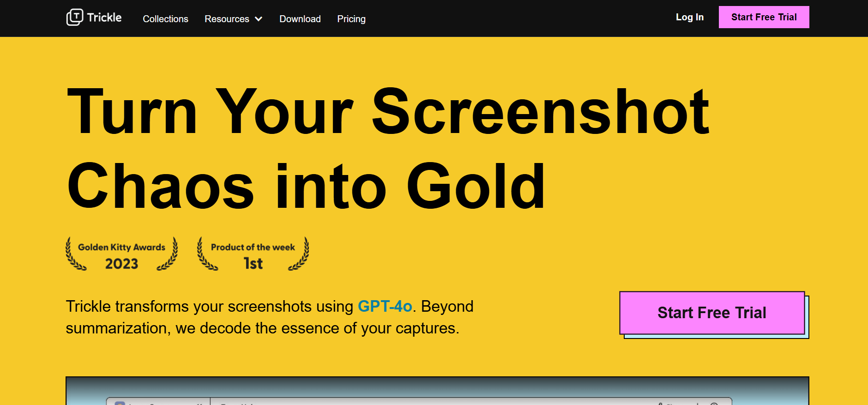Click Start Free Trial in navigation bar
This screenshot has width=868, height=405.
tap(764, 17)
